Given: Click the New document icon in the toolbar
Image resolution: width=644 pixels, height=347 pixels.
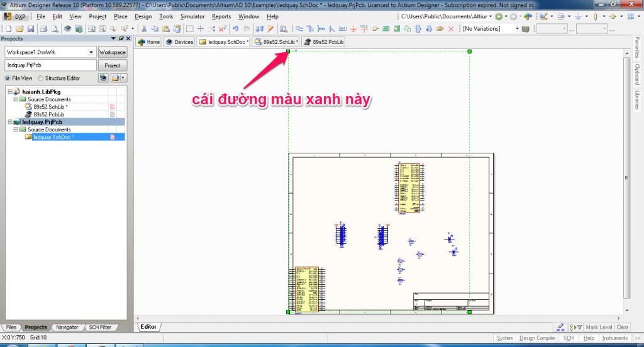Looking at the screenshot, I should coord(9,29).
